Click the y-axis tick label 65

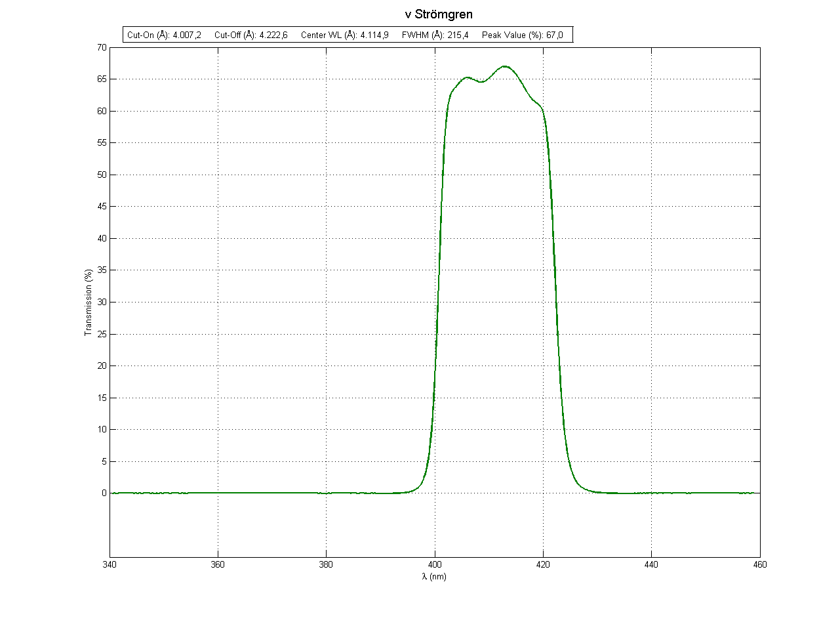coord(102,79)
